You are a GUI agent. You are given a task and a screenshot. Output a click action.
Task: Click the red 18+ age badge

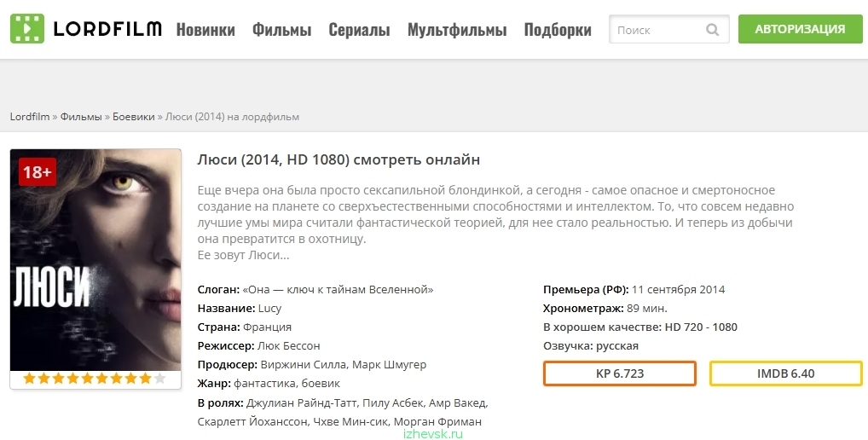click(38, 172)
